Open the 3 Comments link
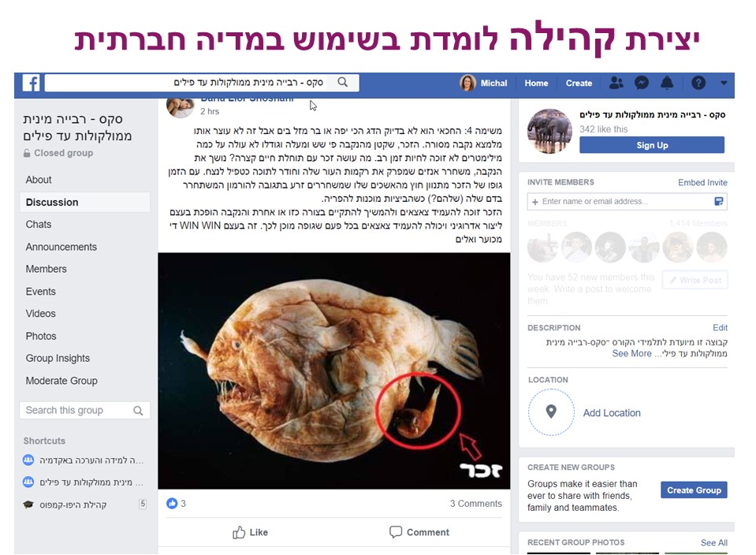This screenshot has height=555, width=756. [x=476, y=504]
